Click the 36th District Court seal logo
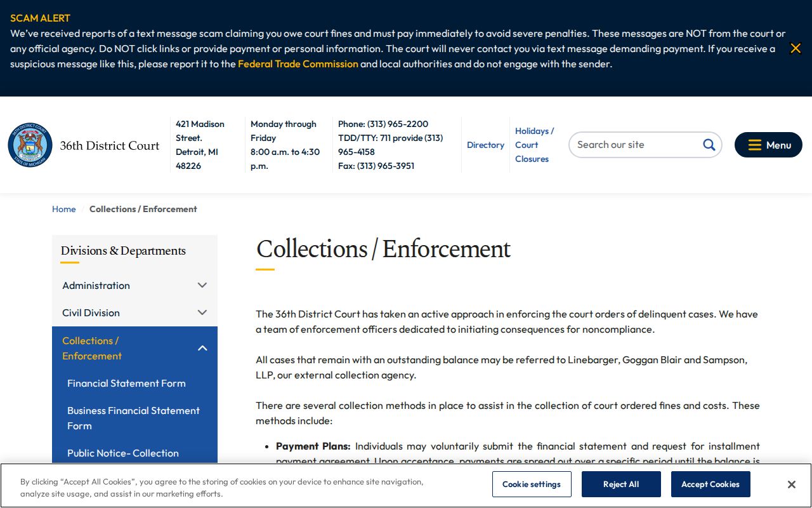 30,145
